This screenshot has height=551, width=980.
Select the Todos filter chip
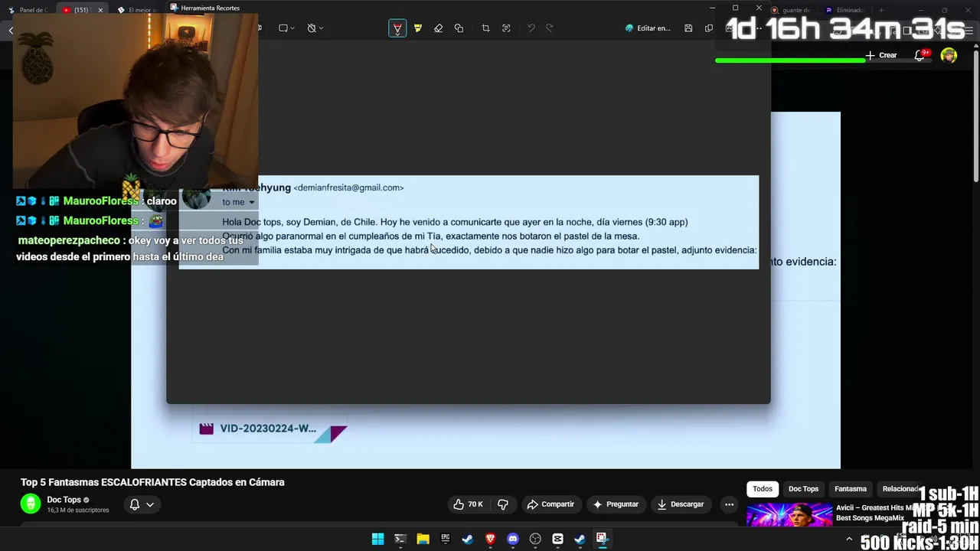click(763, 489)
